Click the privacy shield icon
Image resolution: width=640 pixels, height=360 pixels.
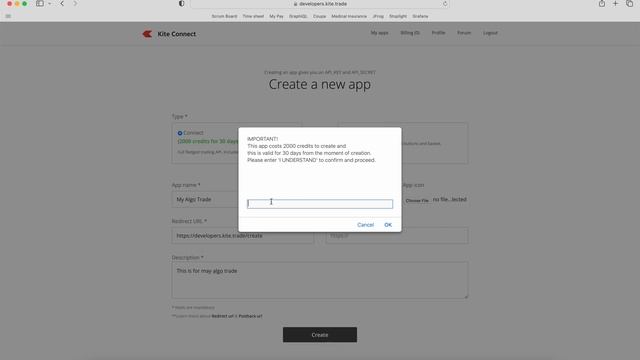[182, 4]
